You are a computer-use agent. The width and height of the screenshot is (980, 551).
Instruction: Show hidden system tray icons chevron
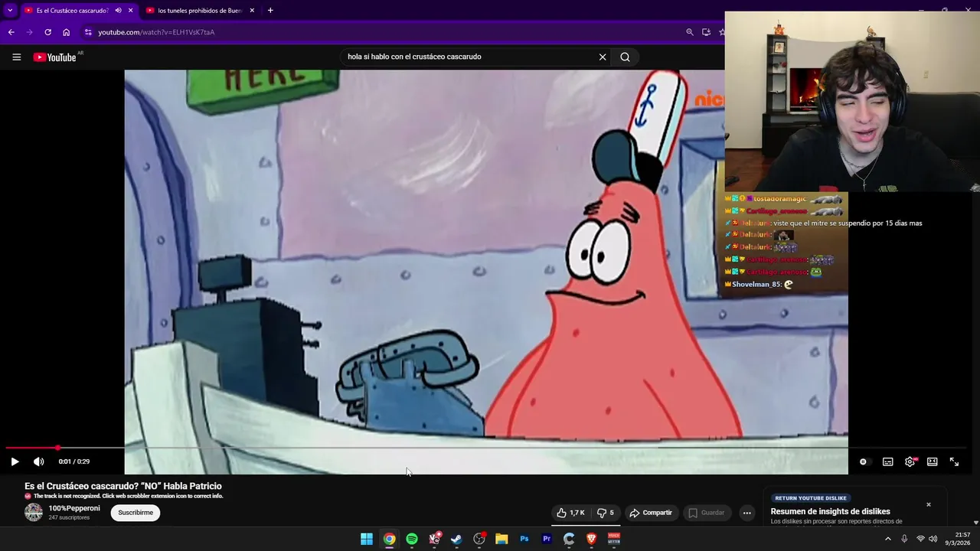888,539
